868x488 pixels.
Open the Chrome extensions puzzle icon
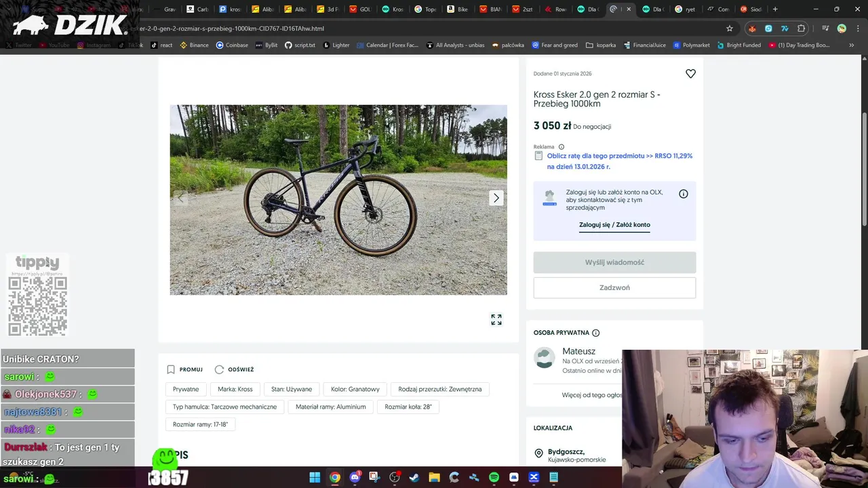pos(802,28)
